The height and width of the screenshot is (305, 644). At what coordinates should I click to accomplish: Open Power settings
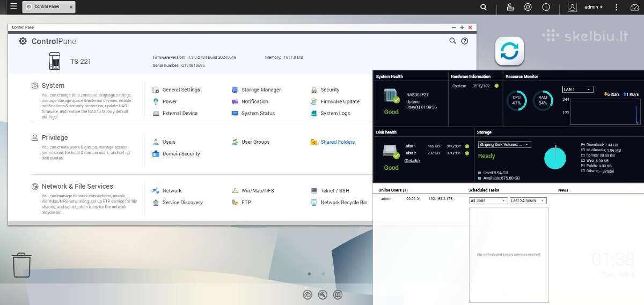click(165, 101)
